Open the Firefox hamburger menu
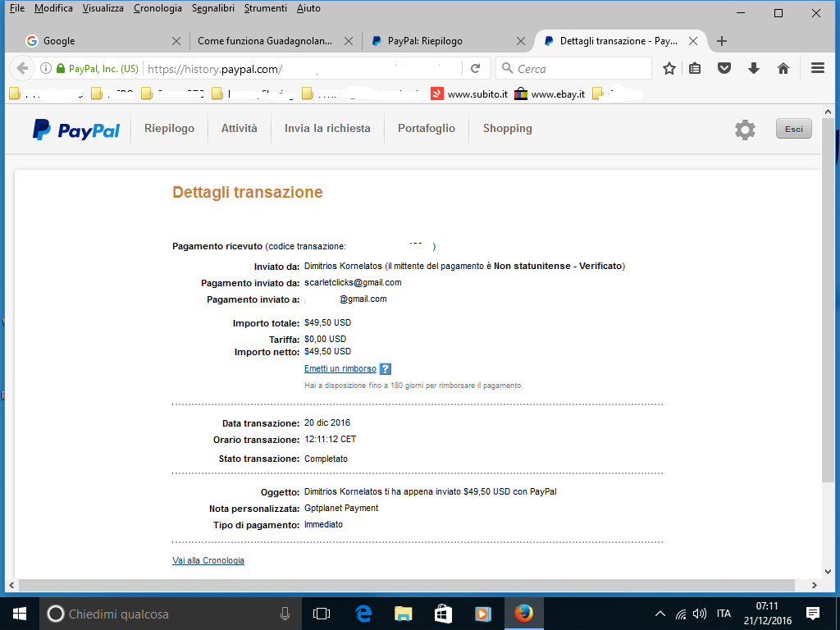The image size is (840, 630). tap(818, 68)
